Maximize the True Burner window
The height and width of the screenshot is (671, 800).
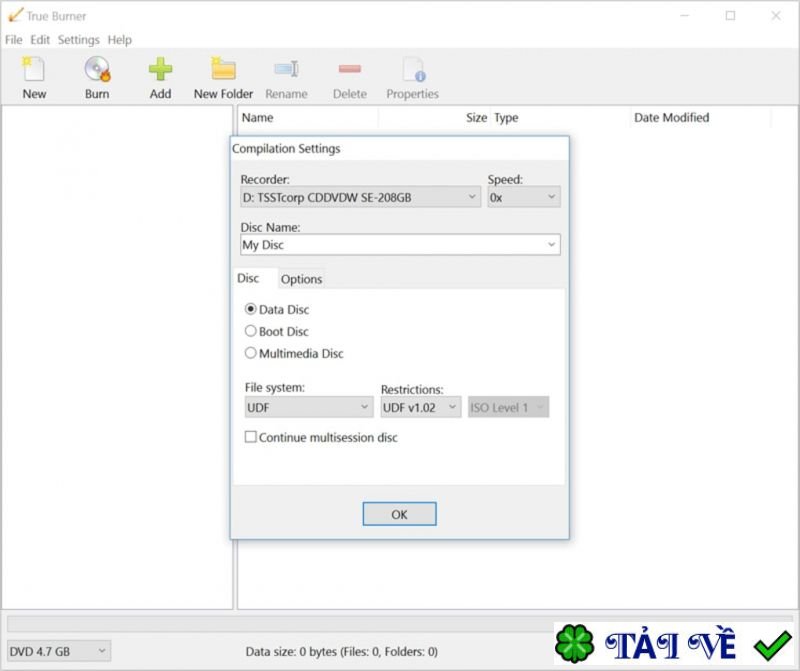coord(731,16)
